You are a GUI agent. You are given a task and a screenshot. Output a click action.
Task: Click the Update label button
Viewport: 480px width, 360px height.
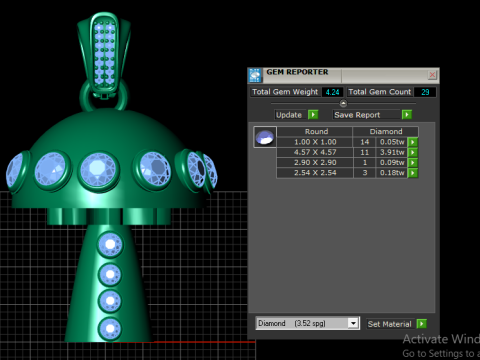(289, 115)
